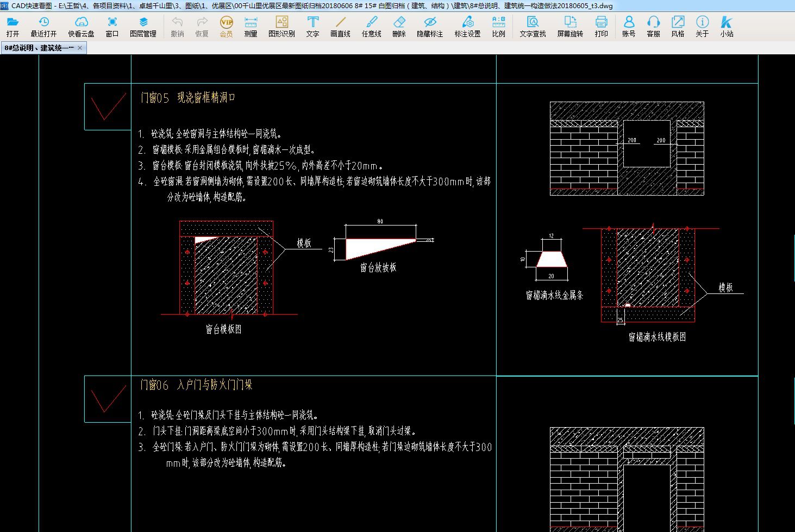Choose the 画直线 straight line tool
Image resolution: width=795 pixels, height=532 pixels.
(x=340, y=27)
